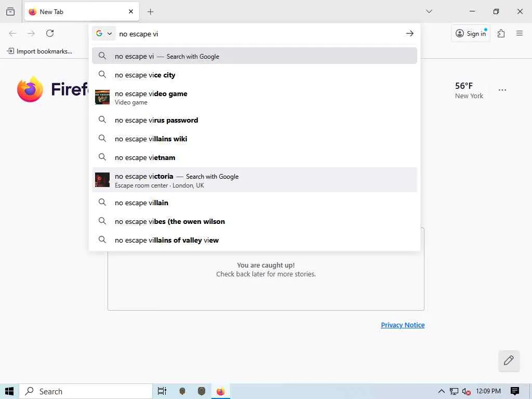Click the Sign in account button
Image resolution: width=532 pixels, height=399 pixels.
(471, 33)
